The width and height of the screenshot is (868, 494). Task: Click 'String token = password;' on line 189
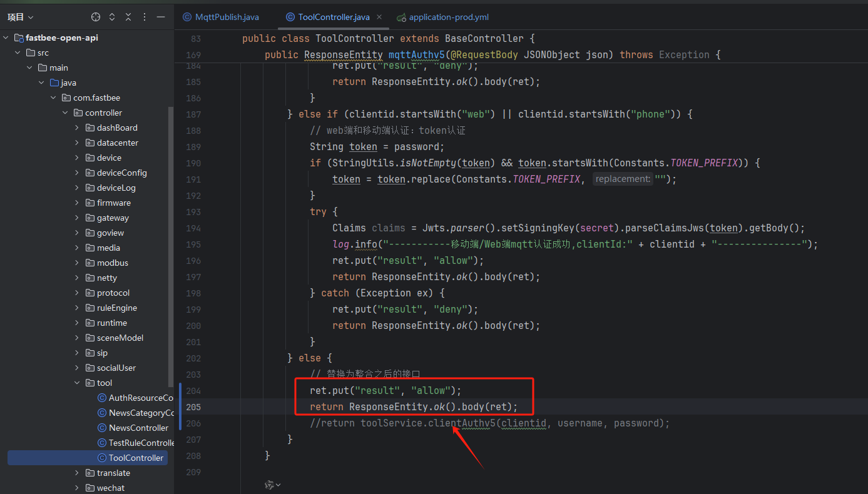click(377, 147)
